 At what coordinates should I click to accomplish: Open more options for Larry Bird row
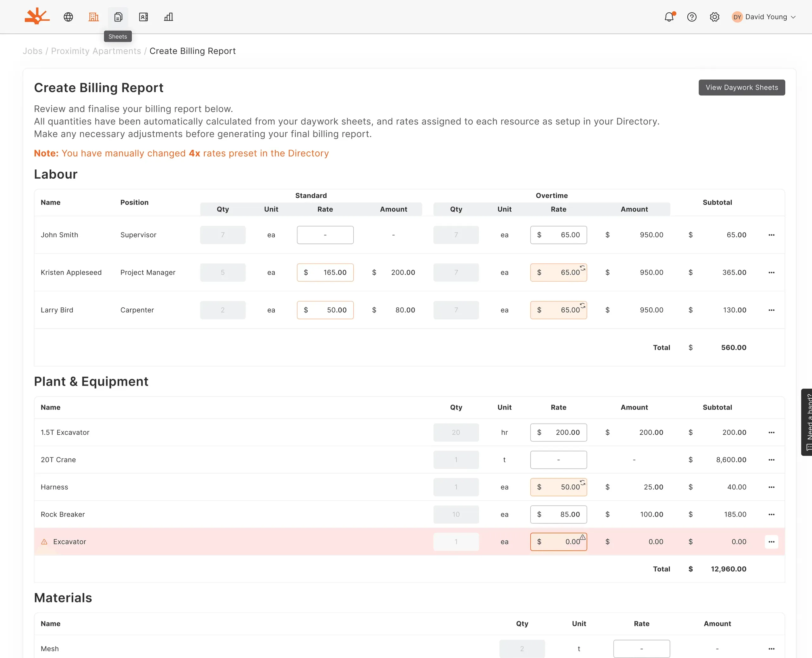click(x=771, y=310)
